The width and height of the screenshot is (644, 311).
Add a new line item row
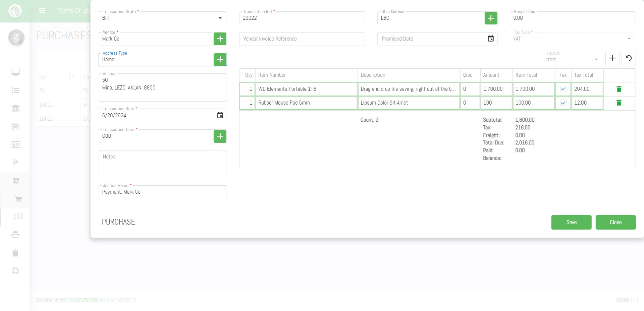(612, 58)
